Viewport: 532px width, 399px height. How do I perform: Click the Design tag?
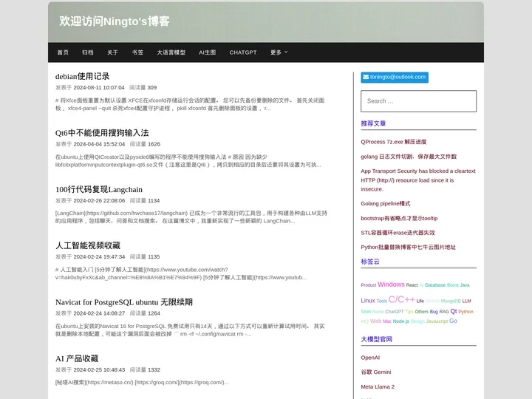pos(417,321)
